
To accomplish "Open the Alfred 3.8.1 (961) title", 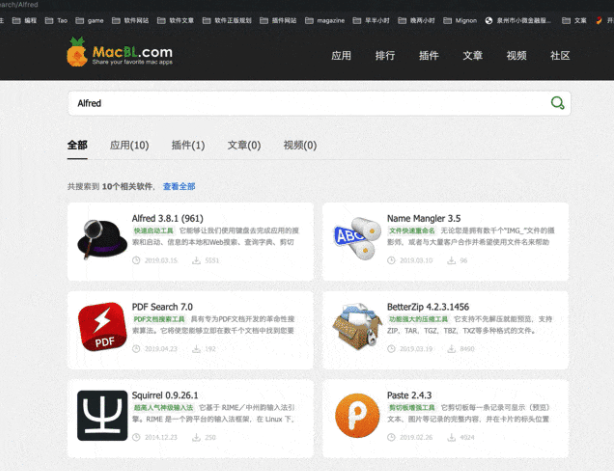I will pos(168,218).
